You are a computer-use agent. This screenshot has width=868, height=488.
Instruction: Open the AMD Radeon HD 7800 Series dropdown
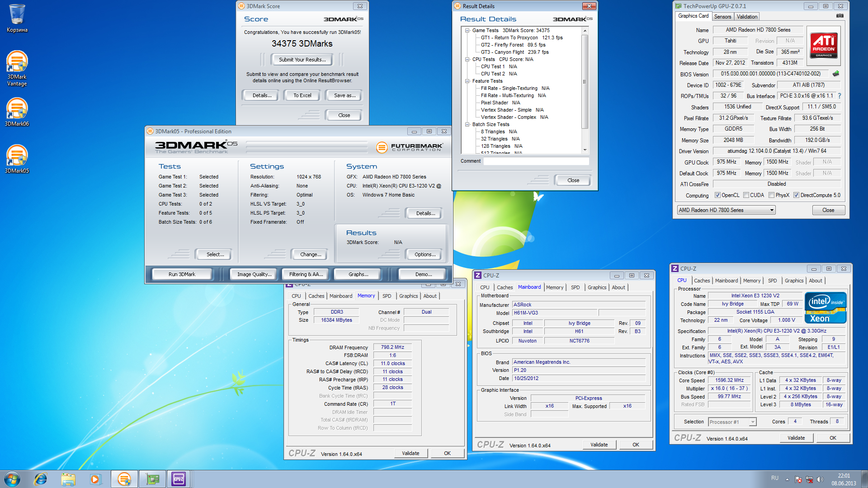click(726, 210)
